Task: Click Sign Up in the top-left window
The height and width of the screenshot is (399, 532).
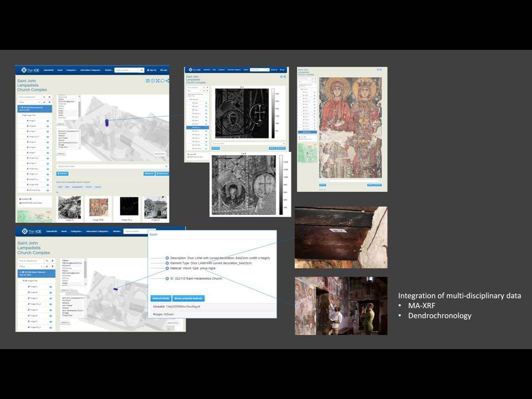Action: point(152,70)
